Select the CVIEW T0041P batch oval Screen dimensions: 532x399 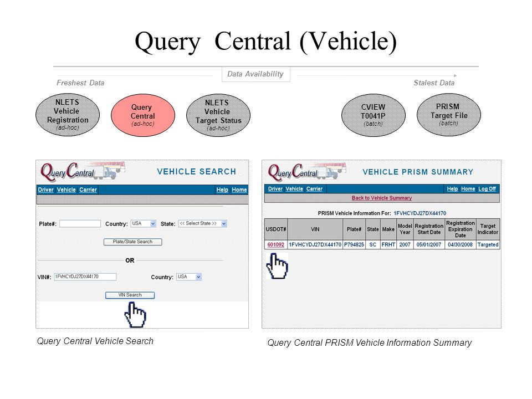pyautogui.click(x=373, y=115)
